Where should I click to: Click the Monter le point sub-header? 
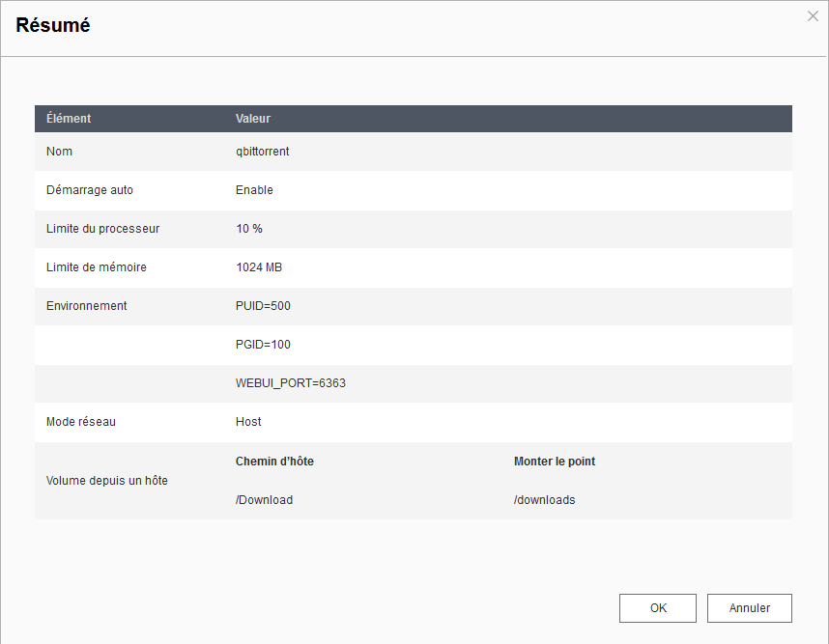click(555, 462)
